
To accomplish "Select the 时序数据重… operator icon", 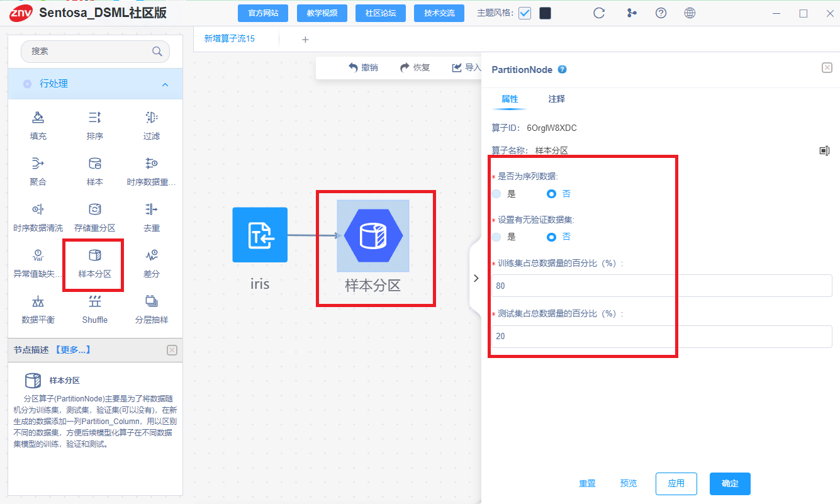I will tap(151, 164).
